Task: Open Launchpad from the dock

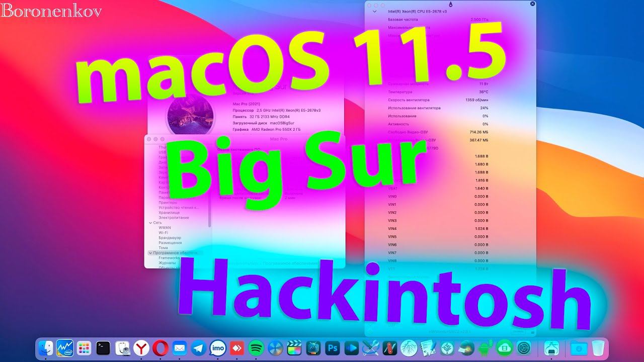Action: point(84,348)
